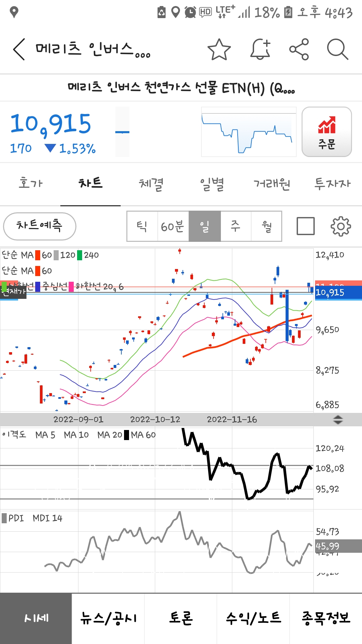The height and width of the screenshot is (644, 362).
Task: Click the gray MA 120 color swatch
Action: point(56,255)
